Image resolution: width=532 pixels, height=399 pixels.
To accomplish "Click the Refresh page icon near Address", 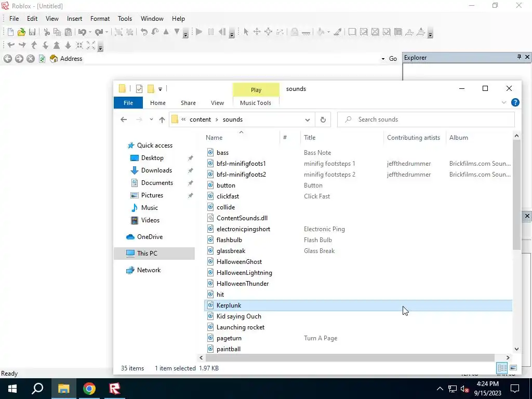I will click(x=42, y=59).
